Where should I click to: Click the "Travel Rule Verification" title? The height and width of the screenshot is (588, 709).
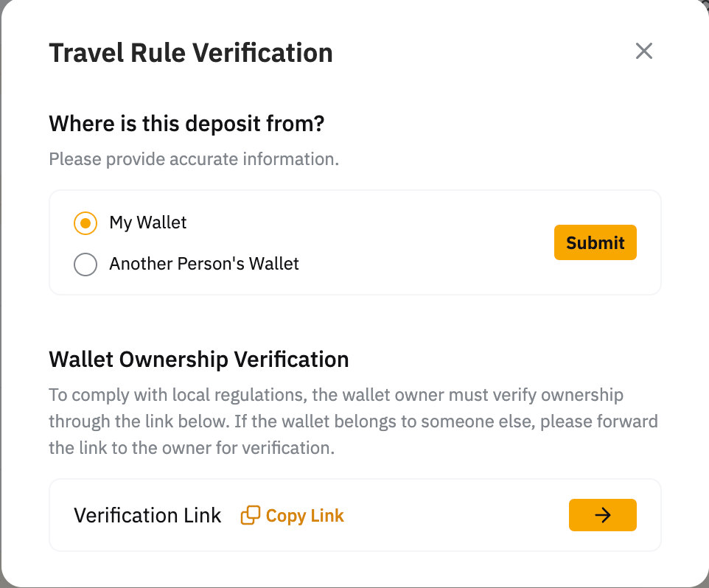point(191,53)
